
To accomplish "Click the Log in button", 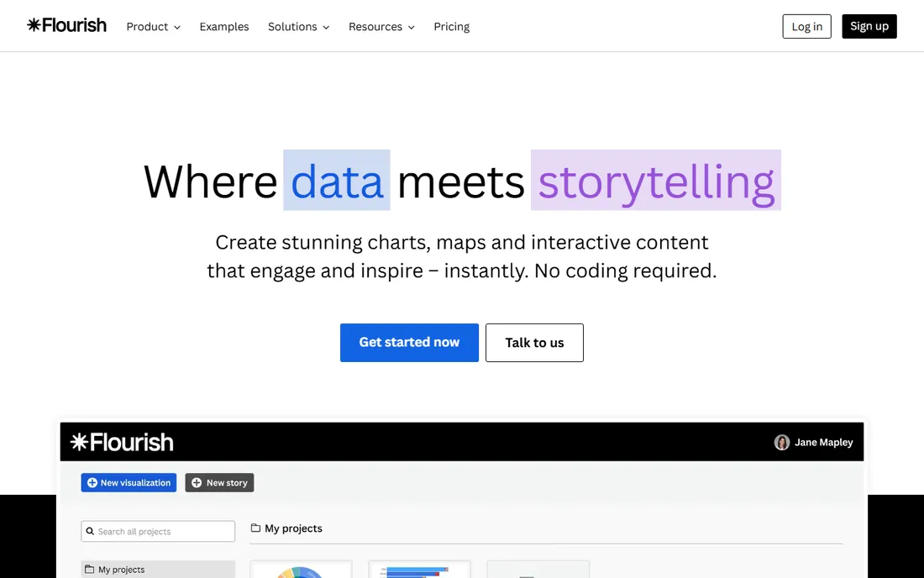I will coord(806,27).
